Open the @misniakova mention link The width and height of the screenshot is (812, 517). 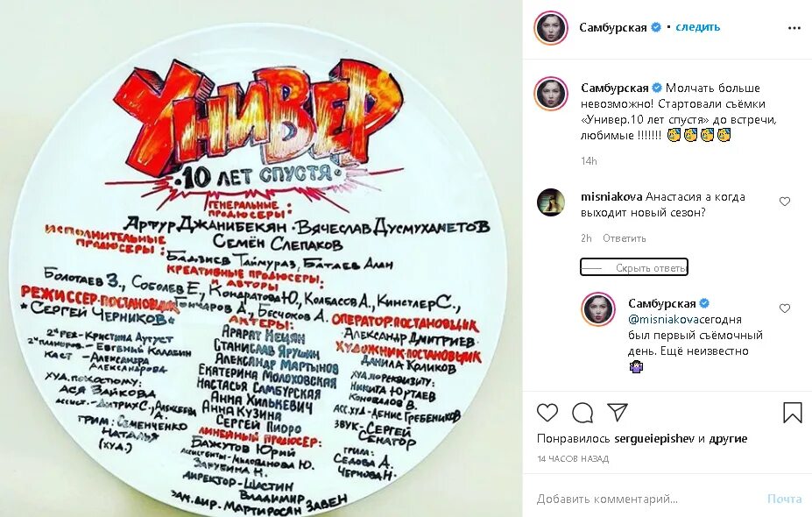pyautogui.click(x=661, y=319)
